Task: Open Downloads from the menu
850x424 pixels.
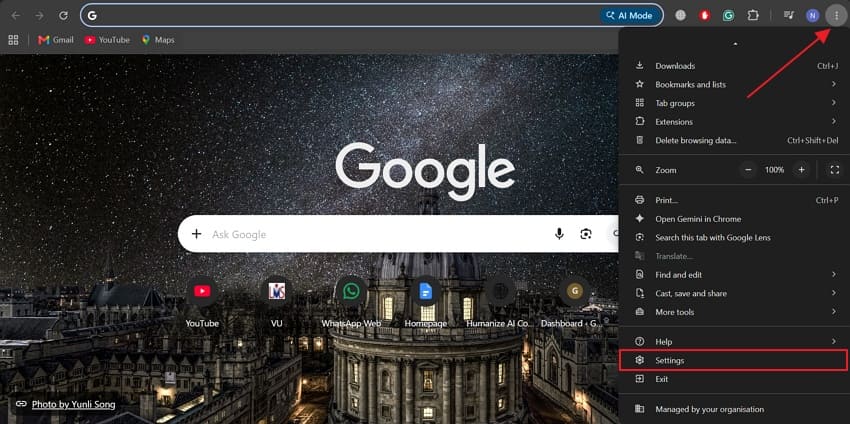Action: (x=735, y=66)
